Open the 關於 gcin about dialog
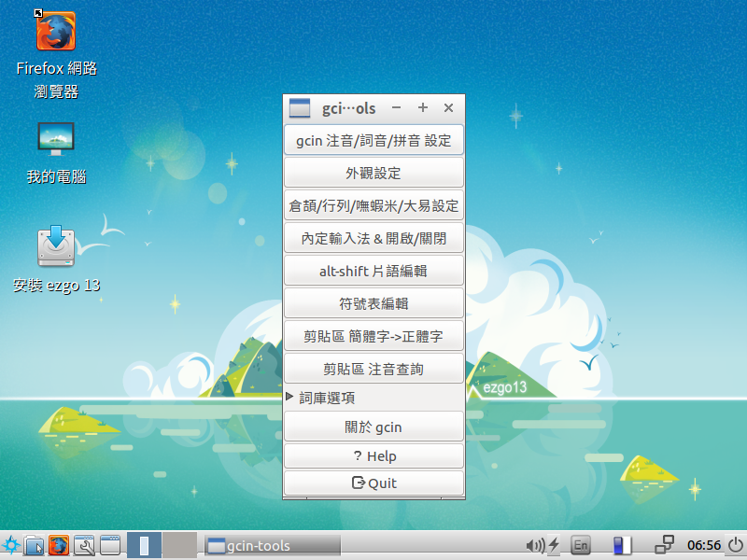This screenshot has width=747, height=560. [373, 427]
